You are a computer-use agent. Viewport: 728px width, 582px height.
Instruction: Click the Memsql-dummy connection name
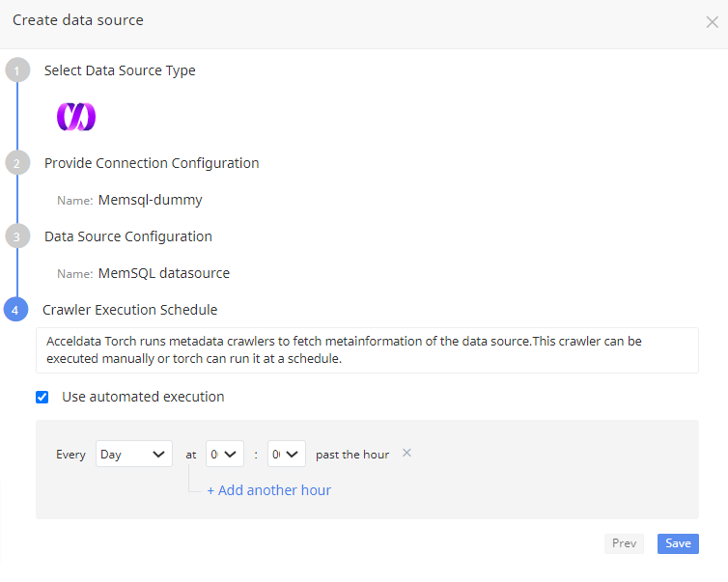pyautogui.click(x=150, y=201)
